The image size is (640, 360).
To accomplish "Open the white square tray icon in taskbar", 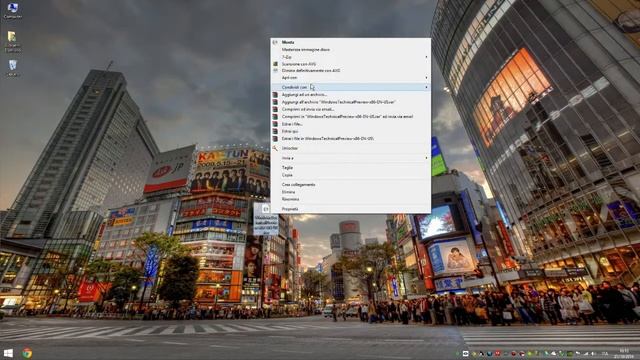I will click(x=466, y=353).
